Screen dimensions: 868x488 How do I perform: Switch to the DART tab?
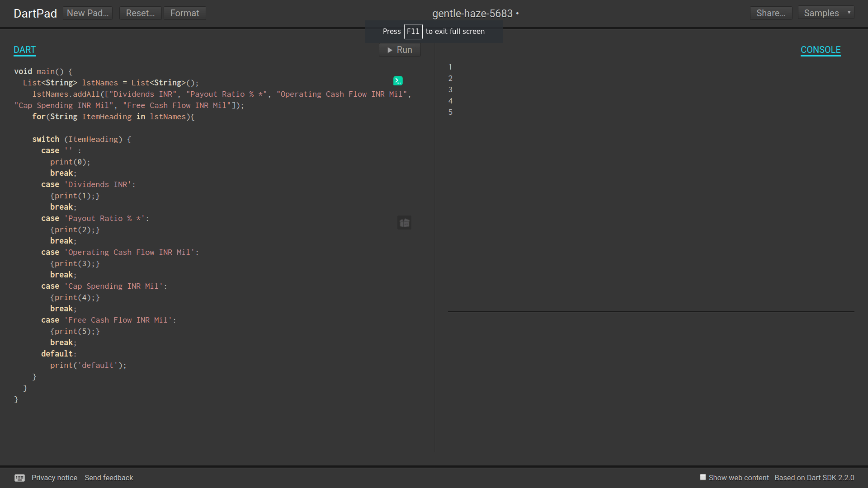24,50
